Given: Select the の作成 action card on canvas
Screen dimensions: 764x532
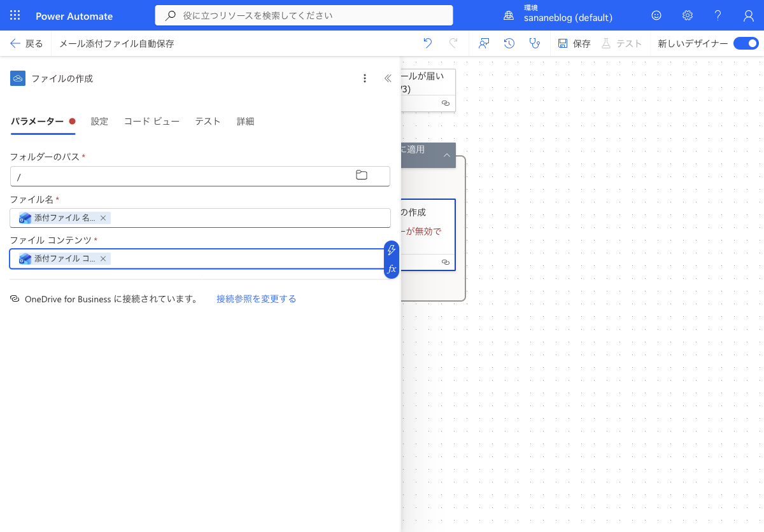Looking at the screenshot, I should [428, 235].
